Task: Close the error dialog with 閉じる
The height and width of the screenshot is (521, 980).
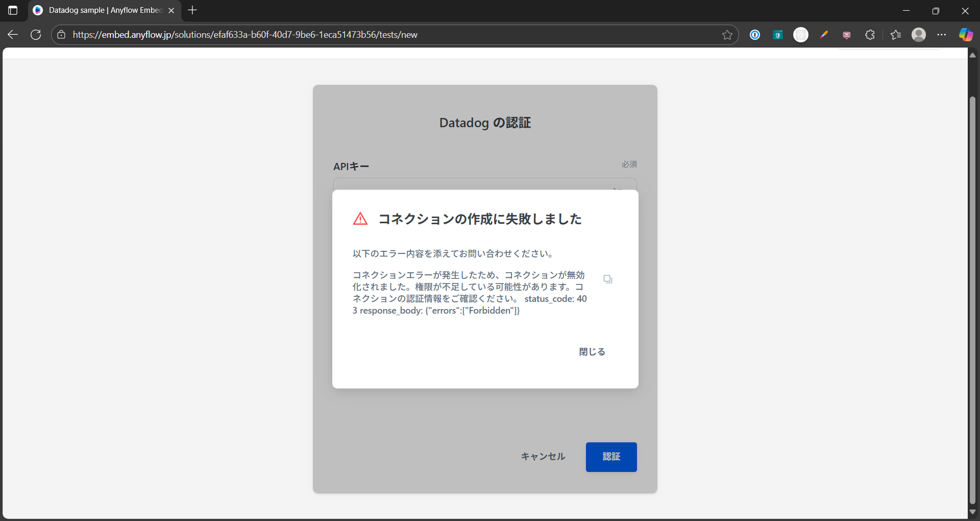Action: tap(592, 352)
